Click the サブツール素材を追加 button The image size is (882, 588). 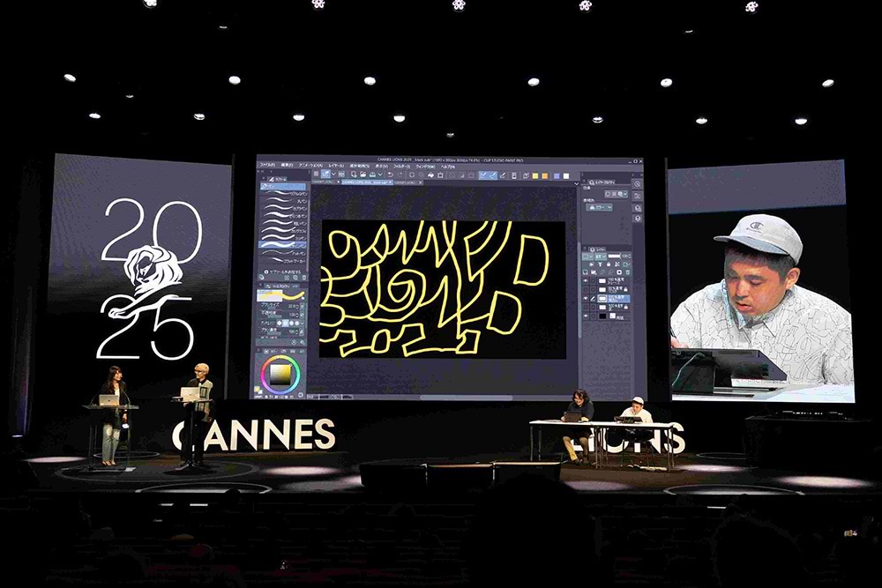[x=283, y=272]
